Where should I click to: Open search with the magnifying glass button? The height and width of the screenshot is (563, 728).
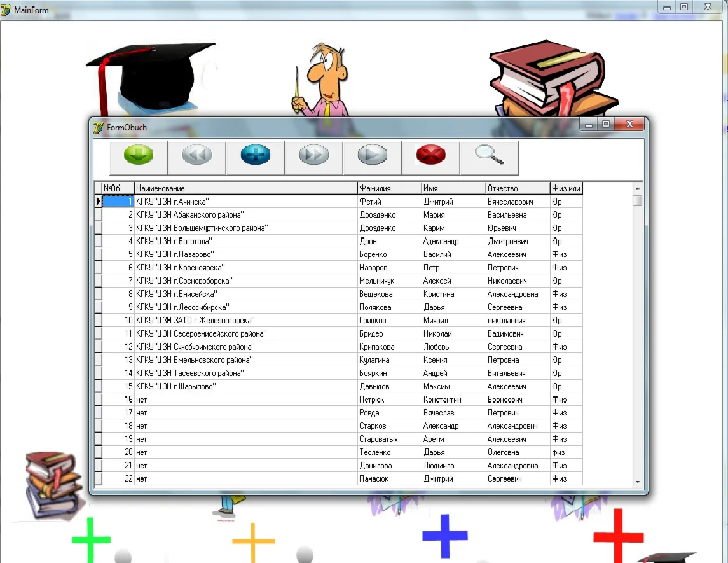490,158
